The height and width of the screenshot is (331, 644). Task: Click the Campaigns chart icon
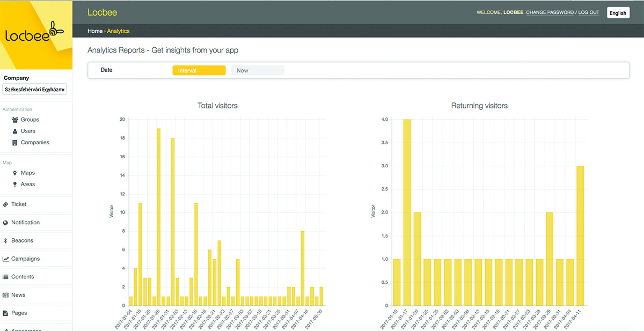(5, 259)
